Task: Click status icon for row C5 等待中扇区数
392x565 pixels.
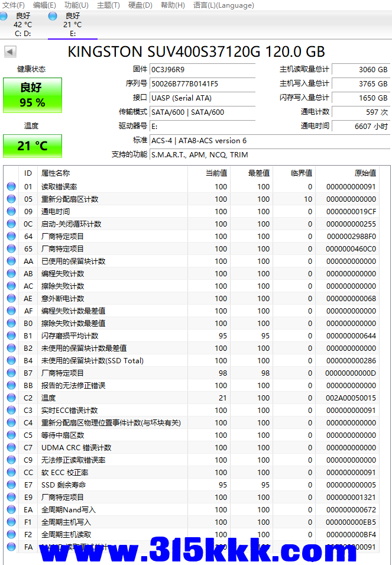Action: pyautogui.click(x=11, y=435)
